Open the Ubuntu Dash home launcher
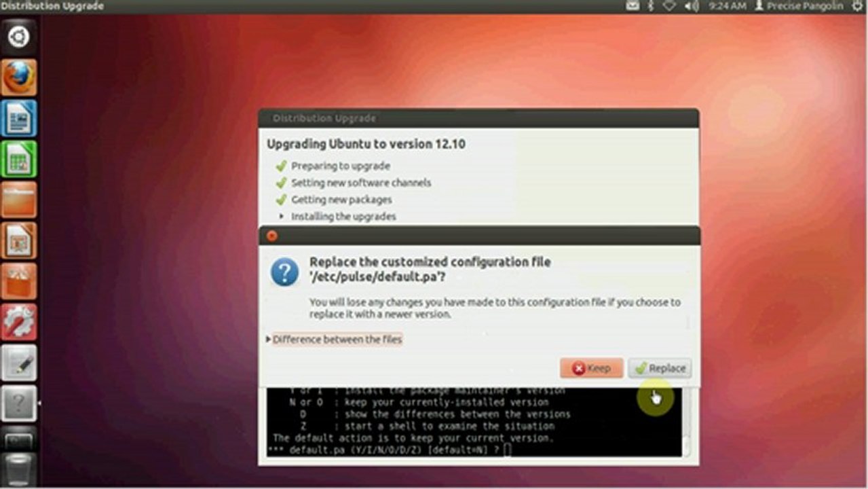Viewport: 868px width, 489px height. click(x=18, y=36)
